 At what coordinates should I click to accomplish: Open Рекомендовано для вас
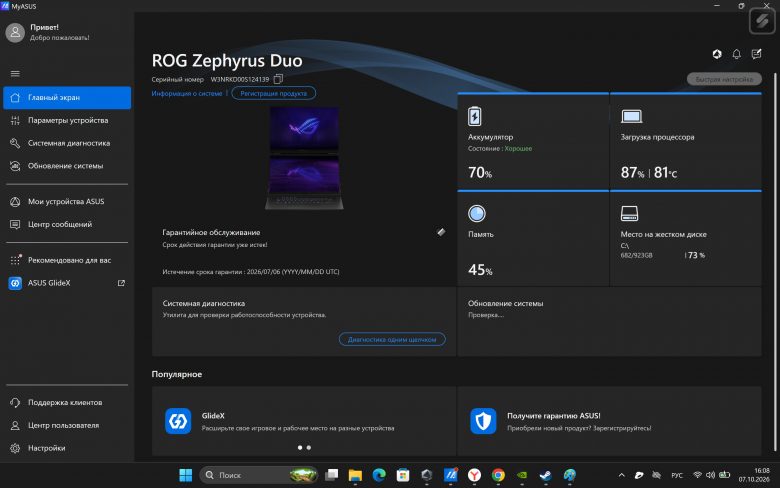67,261
